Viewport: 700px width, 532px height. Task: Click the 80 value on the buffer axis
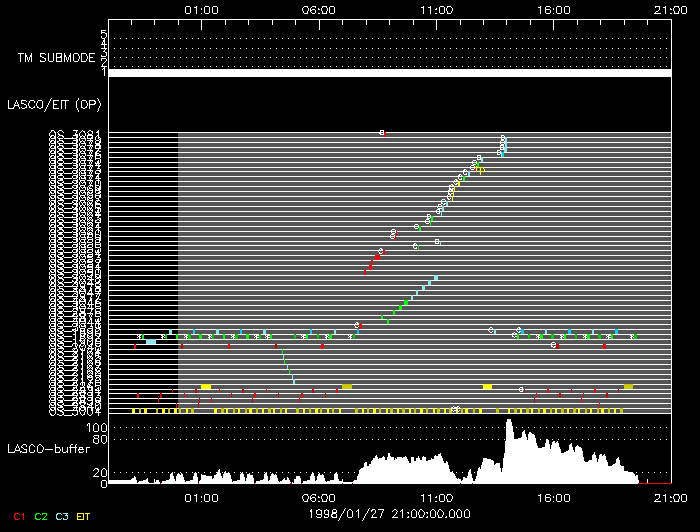pos(100,440)
